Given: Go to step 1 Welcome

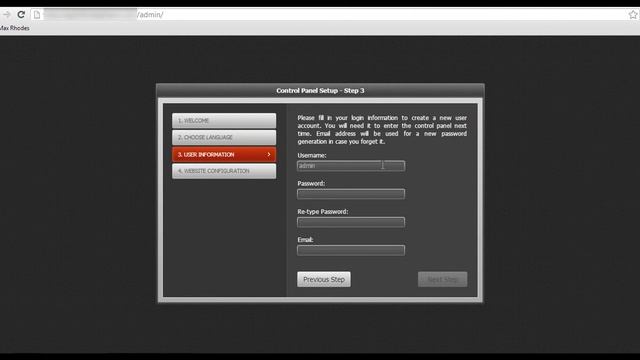Looking at the screenshot, I should click(x=224, y=121).
